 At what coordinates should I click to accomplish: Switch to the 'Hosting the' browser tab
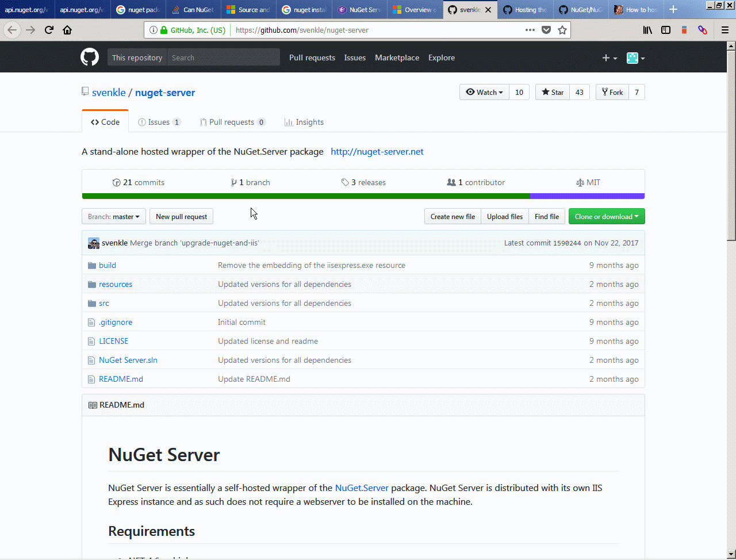click(x=525, y=10)
